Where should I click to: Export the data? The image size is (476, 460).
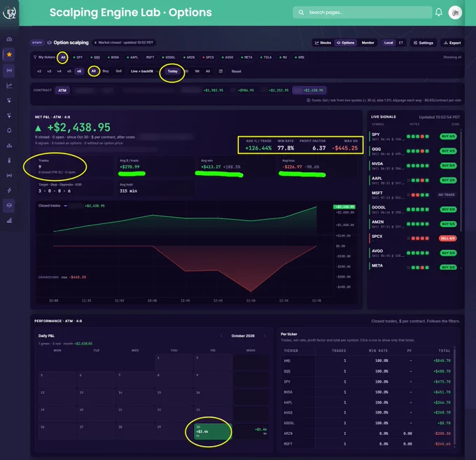point(452,43)
